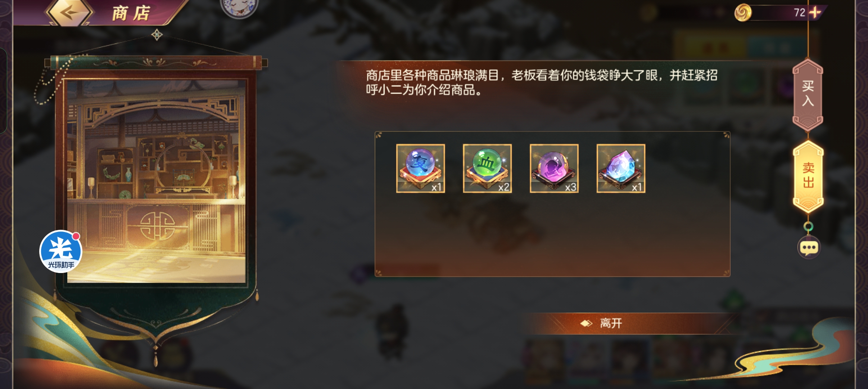This screenshot has width=868, height=389.
Task: Click the gold coin currency icon
Action: (x=743, y=13)
